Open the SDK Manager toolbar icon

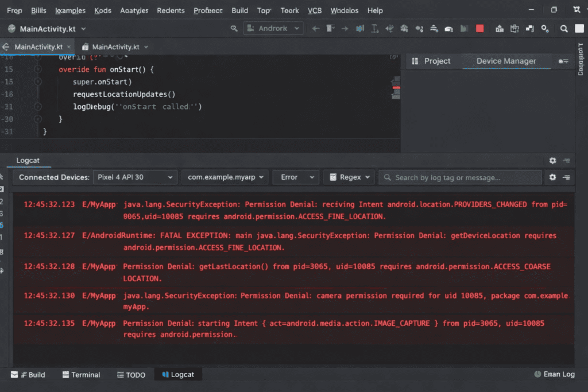coord(501,28)
